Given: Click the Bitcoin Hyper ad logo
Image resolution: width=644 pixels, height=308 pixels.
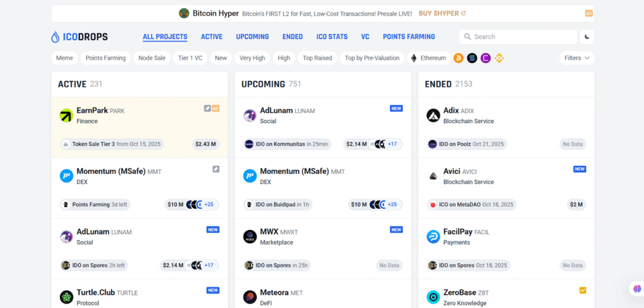Looking at the screenshot, I should [184, 14].
